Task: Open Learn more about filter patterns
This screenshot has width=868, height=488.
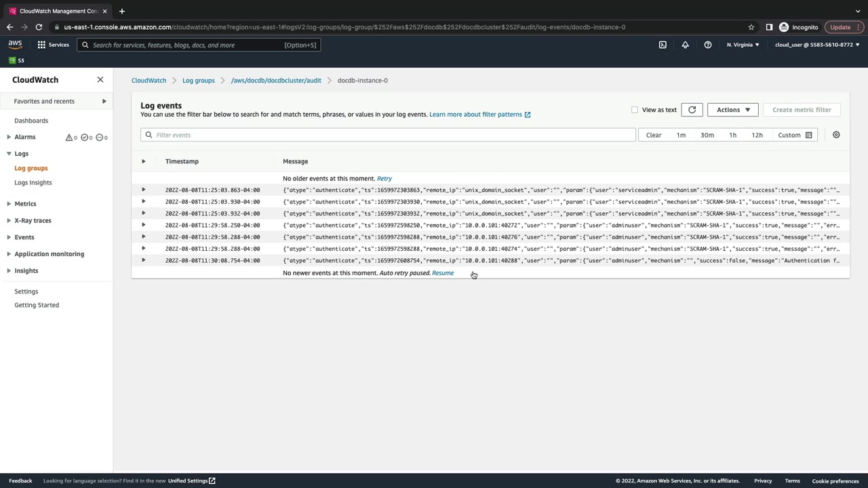Action: pyautogui.click(x=480, y=115)
